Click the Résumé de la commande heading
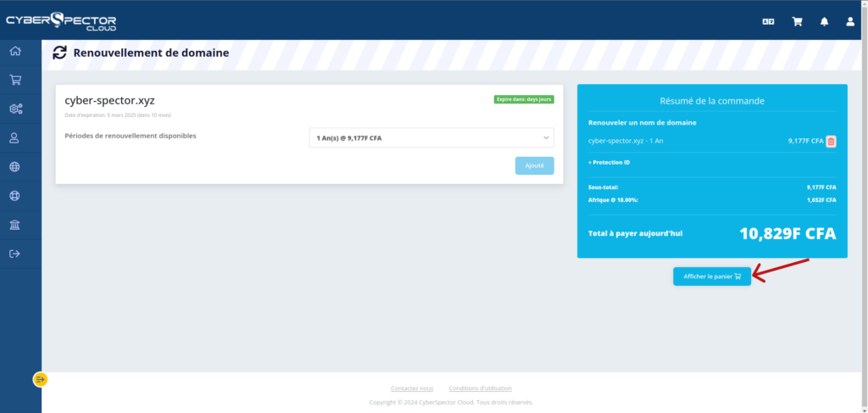This screenshot has height=413, width=868. 712,101
